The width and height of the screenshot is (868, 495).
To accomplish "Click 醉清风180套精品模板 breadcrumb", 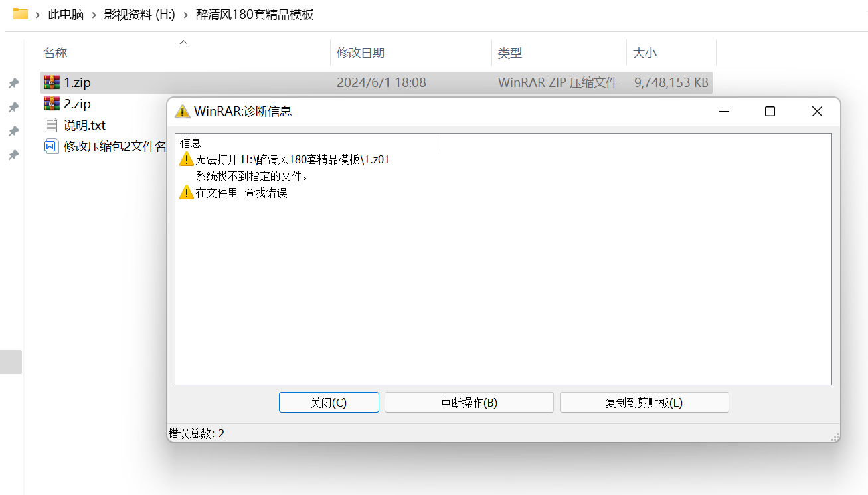I will click(255, 15).
